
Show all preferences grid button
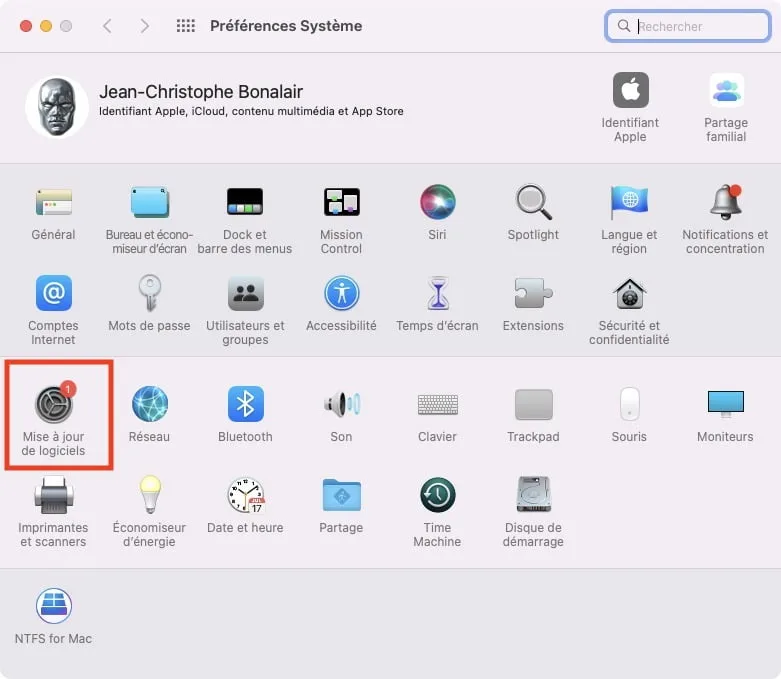click(186, 25)
